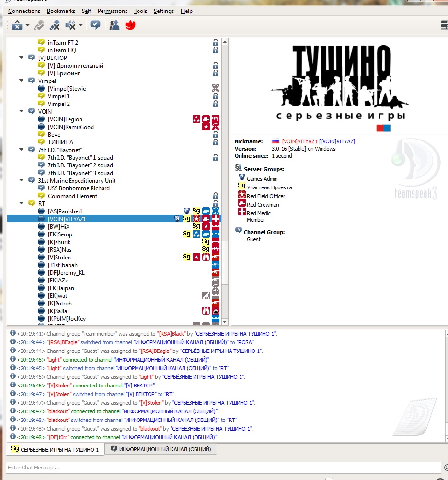The height and width of the screenshot is (480, 448).
Task: Click the Disconnect from server toolbar icon
Action: tap(39, 25)
